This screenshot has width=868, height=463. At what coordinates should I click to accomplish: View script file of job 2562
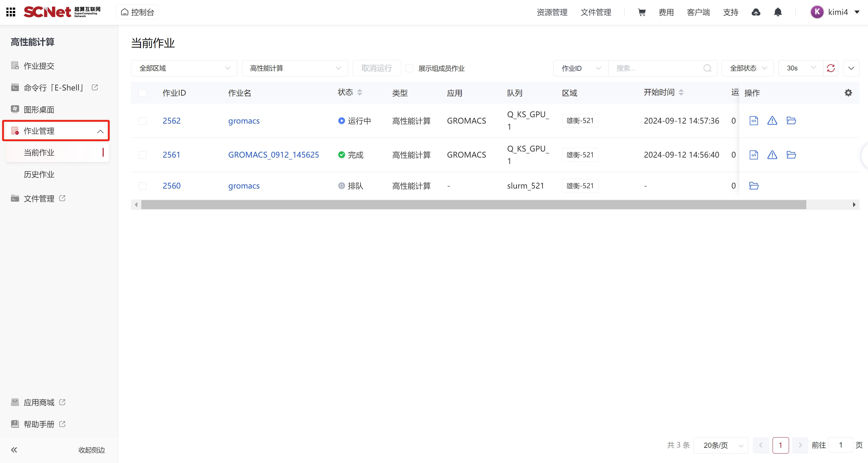click(753, 121)
